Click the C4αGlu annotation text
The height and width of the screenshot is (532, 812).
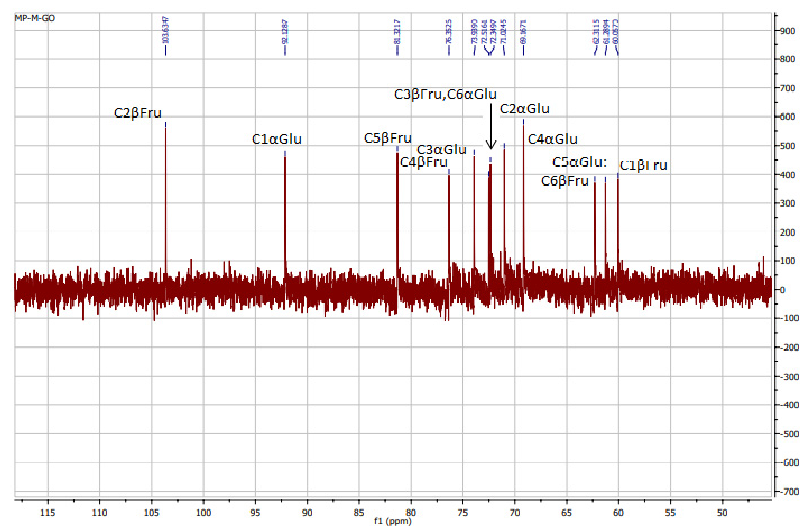coord(552,139)
